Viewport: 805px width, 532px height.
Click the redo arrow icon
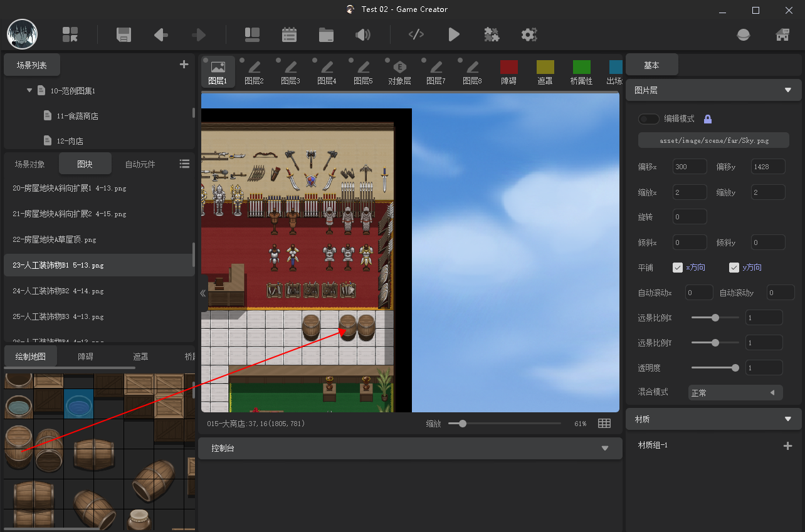[199, 34]
